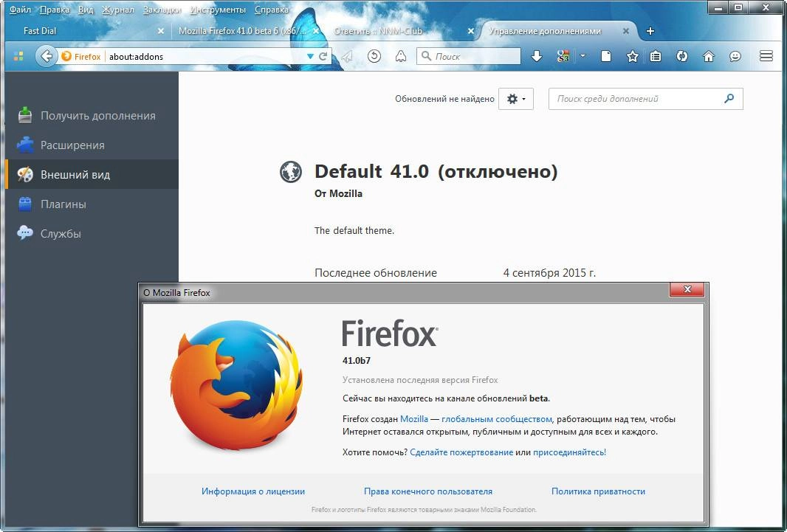Click the date 4 сентября 2015 г.
This screenshot has height=532, width=787.
click(x=549, y=273)
